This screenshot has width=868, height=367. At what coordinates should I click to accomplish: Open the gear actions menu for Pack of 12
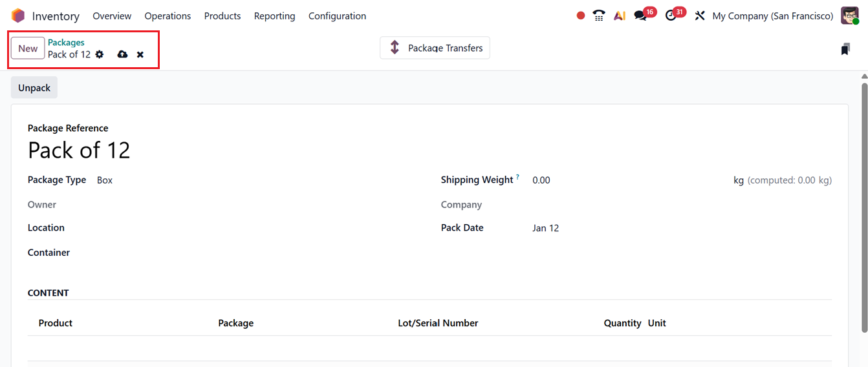100,55
